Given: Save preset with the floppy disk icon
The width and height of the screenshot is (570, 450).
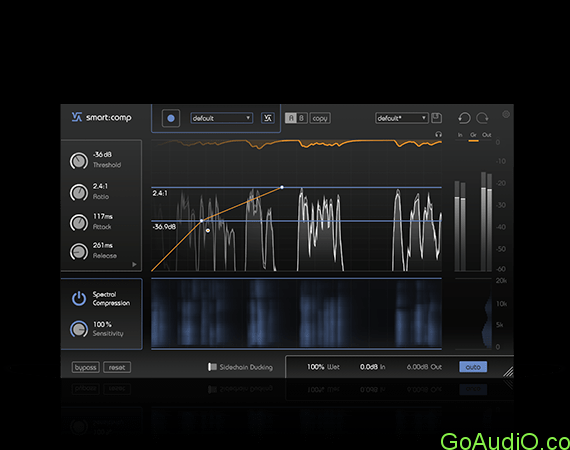Looking at the screenshot, I should click(x=436, y=118).
